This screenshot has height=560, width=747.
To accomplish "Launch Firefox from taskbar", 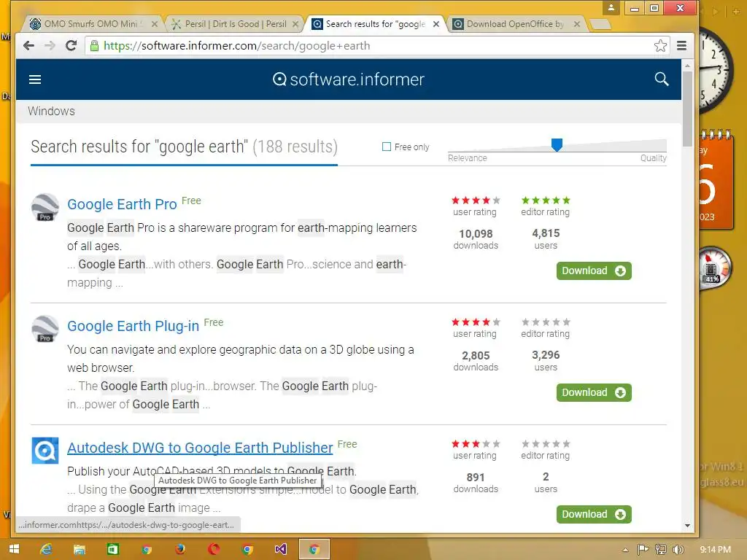I will pyautogui.click(x=179, y=550).
